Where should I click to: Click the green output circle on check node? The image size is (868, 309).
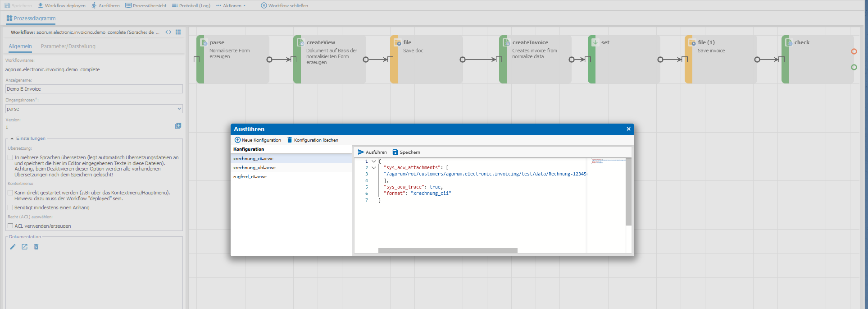point(854,67)
